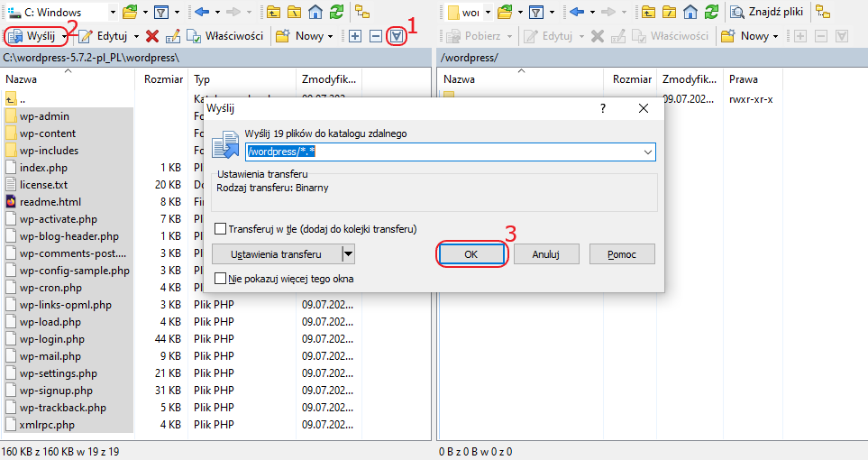The image size is (868, 460).
Task: Confirm the upload with OK
Action: click(x=471, y=254)
